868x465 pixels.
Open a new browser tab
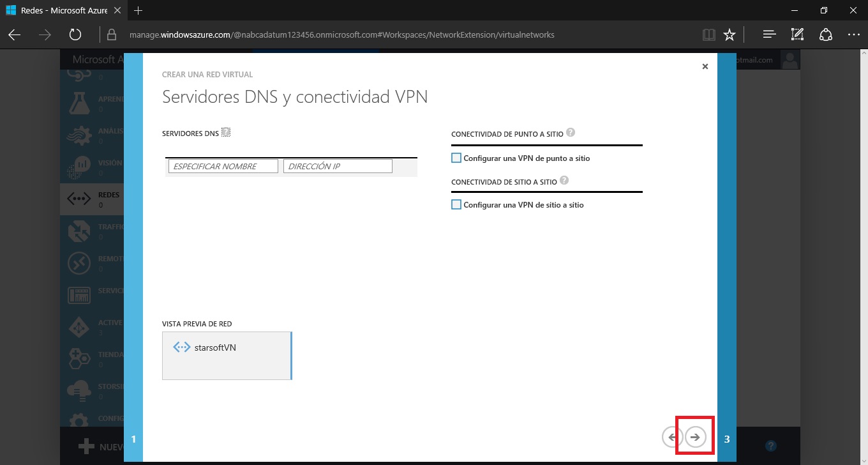click(138, 10)
